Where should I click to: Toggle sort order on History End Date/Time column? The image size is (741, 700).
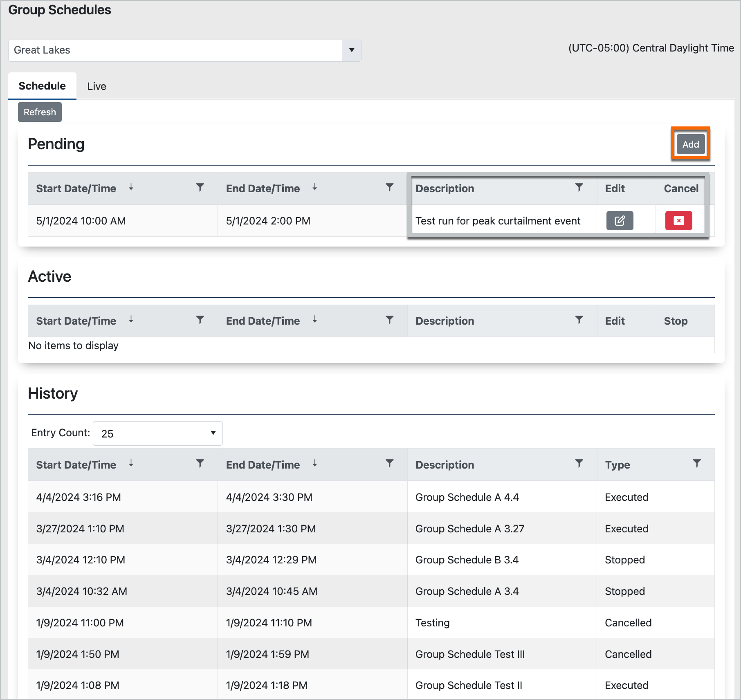(x=314, y=463)
